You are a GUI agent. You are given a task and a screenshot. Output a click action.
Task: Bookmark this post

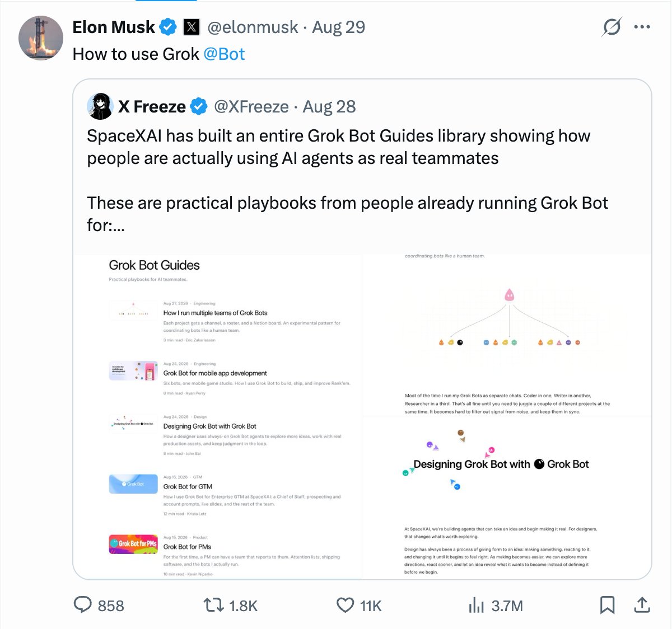tap(607, 605)
